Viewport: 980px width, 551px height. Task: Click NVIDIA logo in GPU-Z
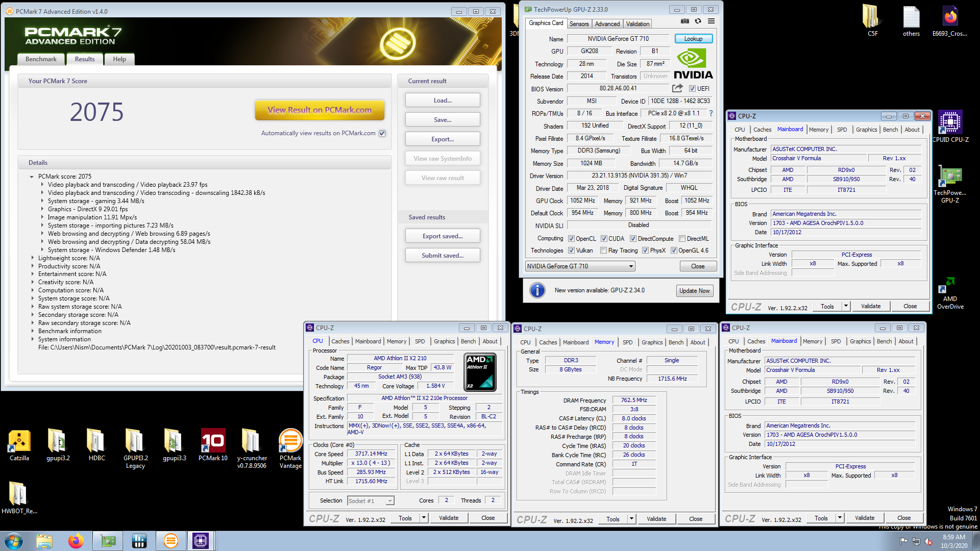(x=693, y=64)
